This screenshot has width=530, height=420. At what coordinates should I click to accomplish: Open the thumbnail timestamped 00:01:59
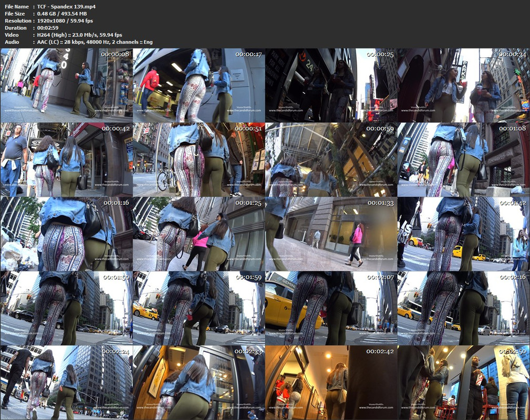[x=199, y=308]
